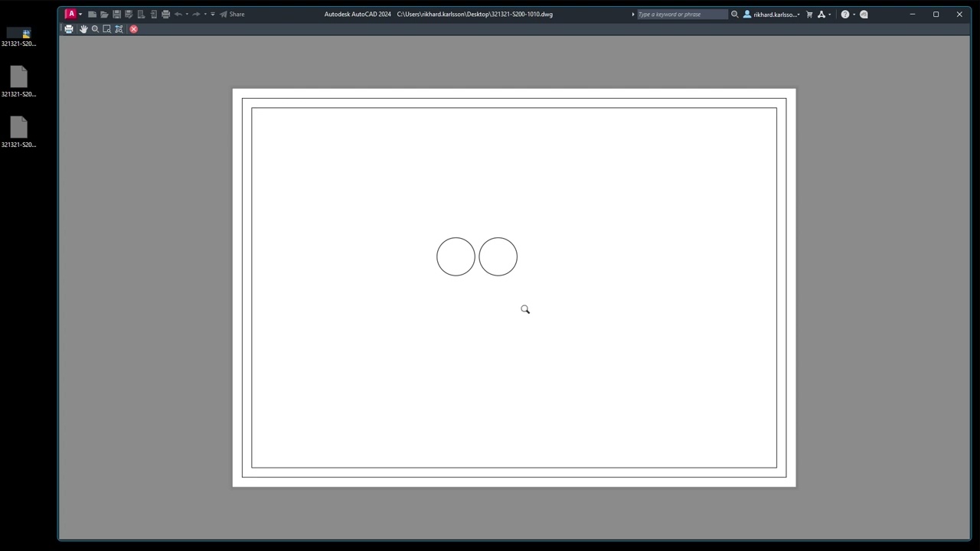Expand the Help dropdown arrow

click(854, 15)
